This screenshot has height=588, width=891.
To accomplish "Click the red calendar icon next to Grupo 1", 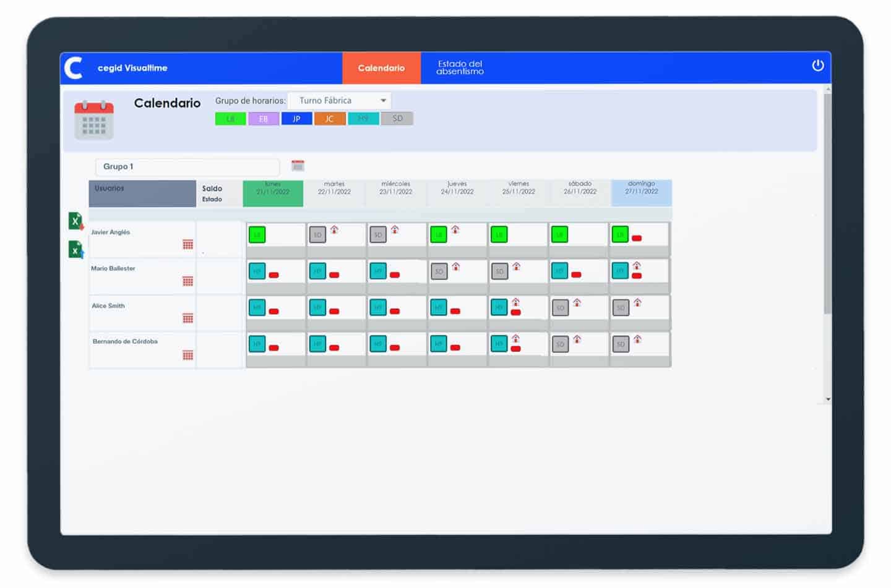I will pyautogui.click(x=298, y=165).
